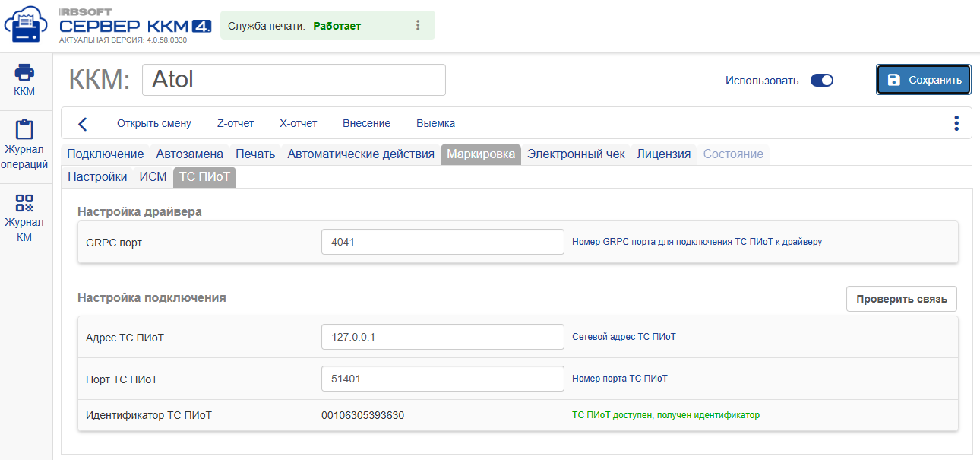This screenshot has width=980, height=460.
Task: Click Выемка toolbar item
Action: tap(436, 123)
